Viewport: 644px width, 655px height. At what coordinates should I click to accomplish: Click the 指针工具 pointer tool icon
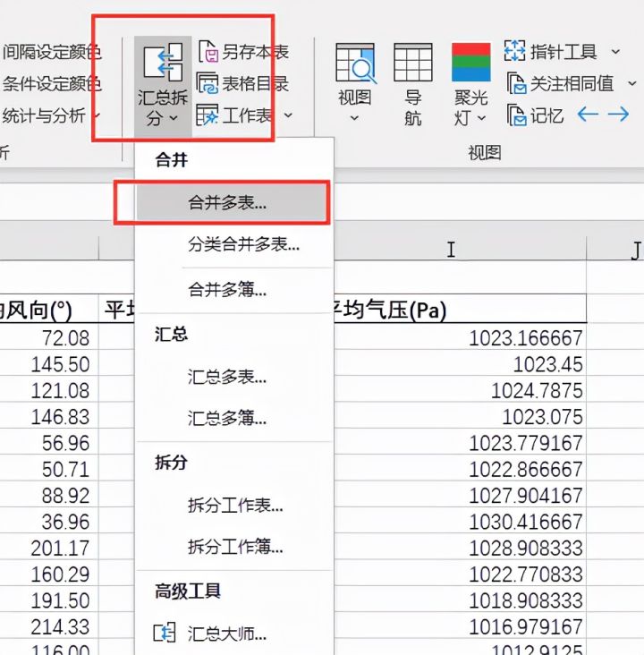(514, 51)
